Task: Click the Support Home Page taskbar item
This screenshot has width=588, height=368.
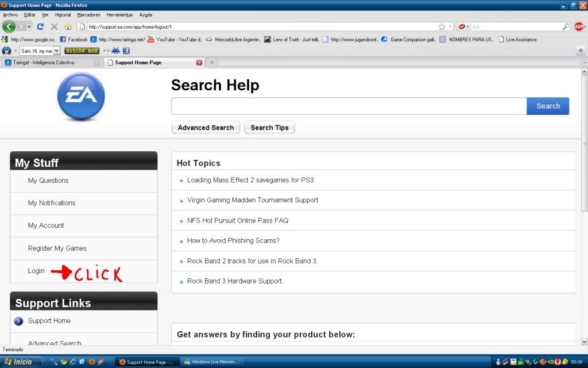Action: point(147,362)
